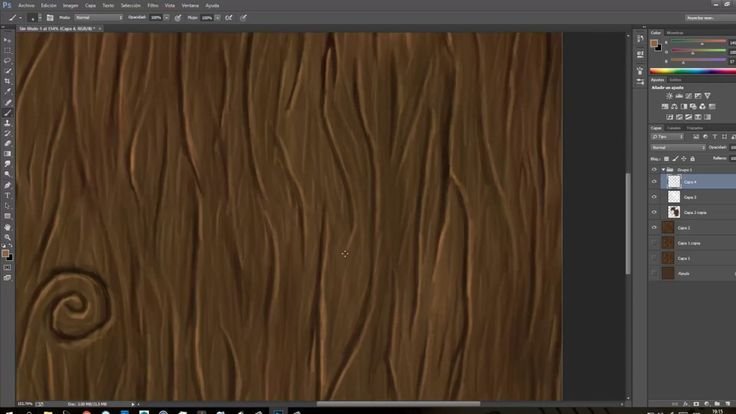The height and width of the screenshot is (414, 736).
Task: Select the Eraser tool
Action: pos(8,143)
